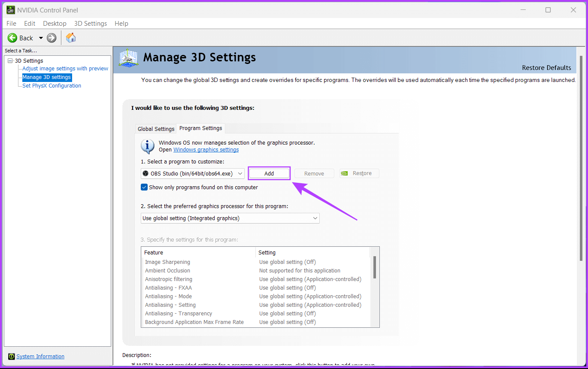Click the System Information icon

point(12,357)
